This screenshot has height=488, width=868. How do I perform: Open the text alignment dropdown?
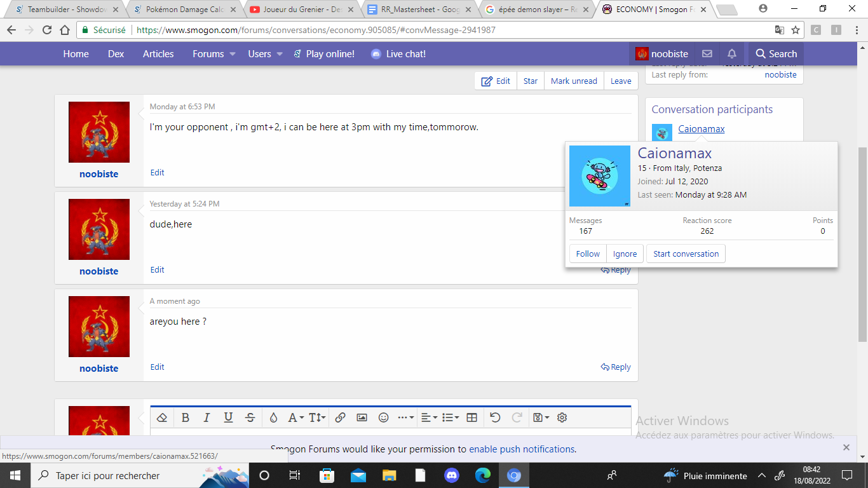(429, 417)
